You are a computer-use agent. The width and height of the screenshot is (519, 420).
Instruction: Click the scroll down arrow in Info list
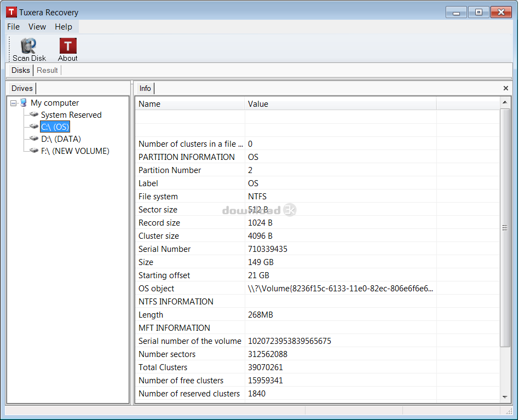pyautogui.click(x=505, y=397)
